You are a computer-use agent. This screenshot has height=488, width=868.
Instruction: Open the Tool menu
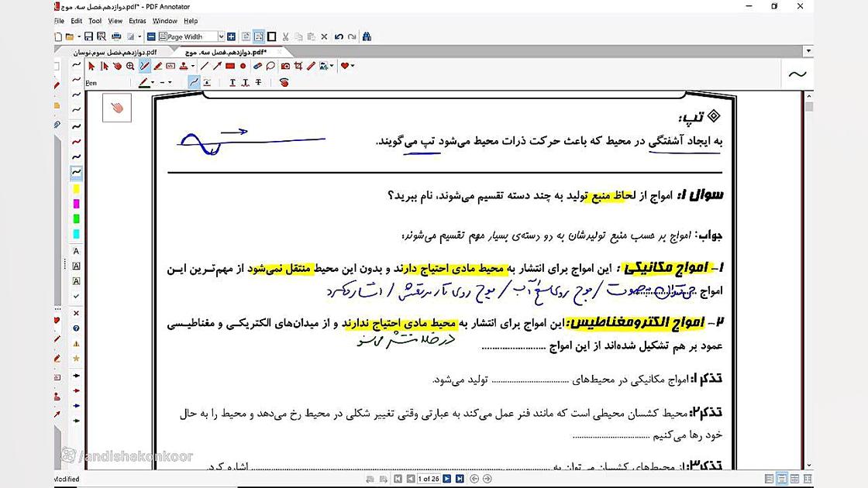[95, 21]
